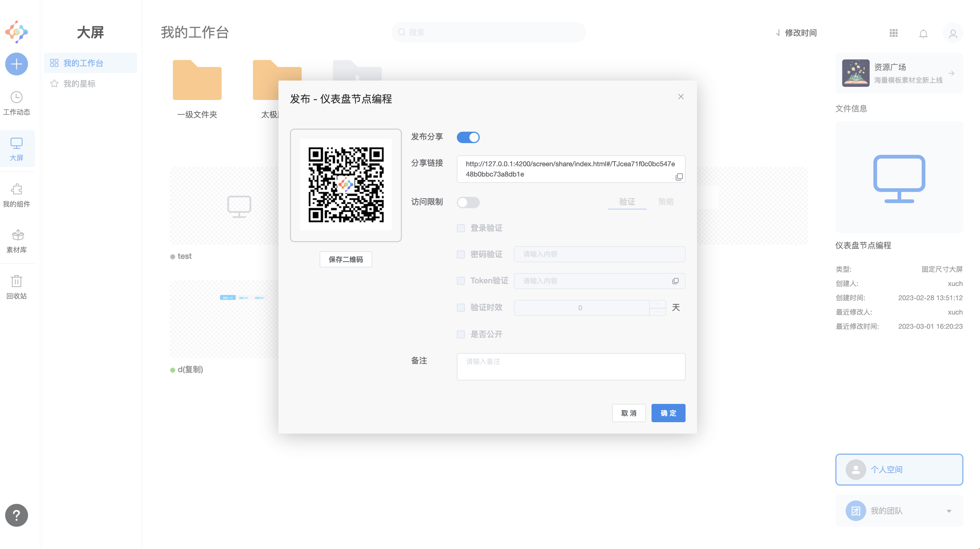
Task: Close the 发布 dialog
Action: [x=681, y=97]
